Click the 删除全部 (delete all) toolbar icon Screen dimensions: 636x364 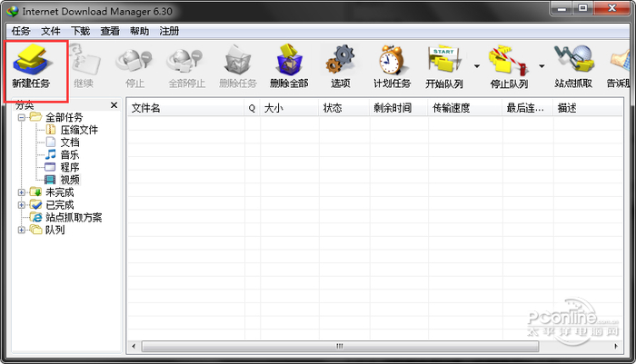pyautogui.click(x=289, y=60)
